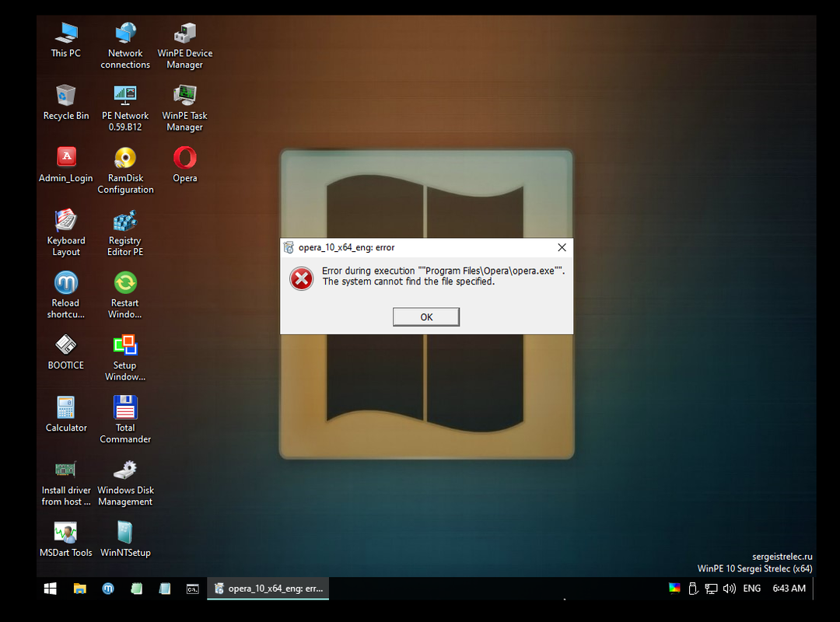Viewport: 840px width, 622px height.
Task: Select the Admin_Login desktop icon
Action: coord(66,165)
